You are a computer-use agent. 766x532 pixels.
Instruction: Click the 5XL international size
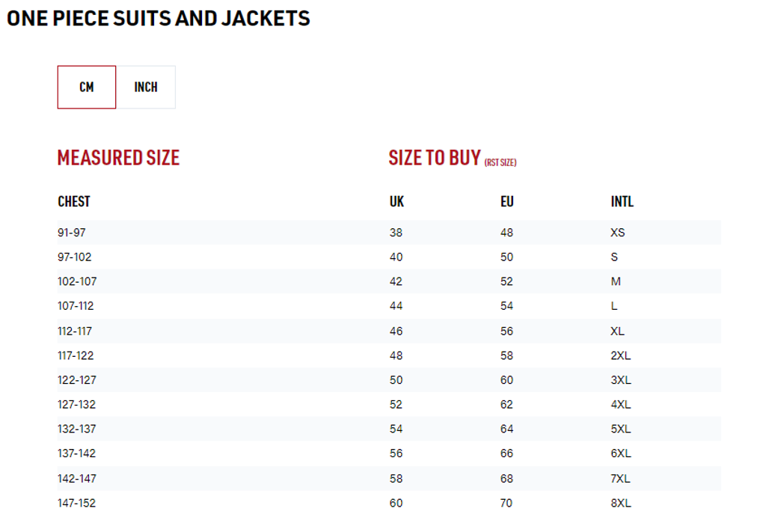pyautogui.click(x=621, y=429)
